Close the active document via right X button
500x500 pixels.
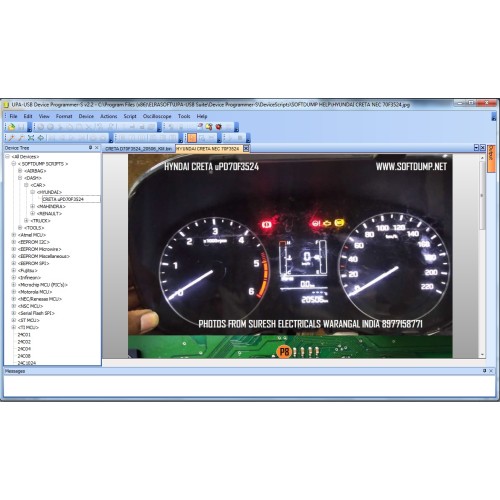[482, 148]
